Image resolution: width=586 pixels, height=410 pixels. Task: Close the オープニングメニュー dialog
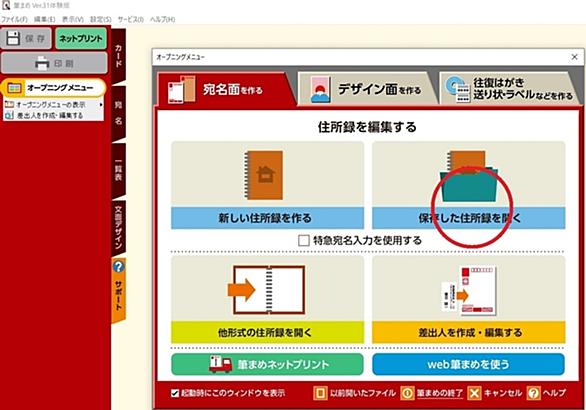(574, 57)
